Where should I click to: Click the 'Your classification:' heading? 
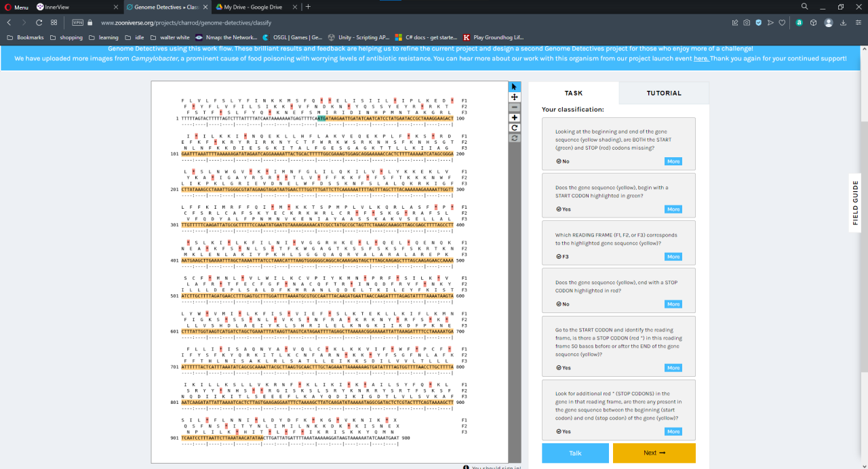572,109
